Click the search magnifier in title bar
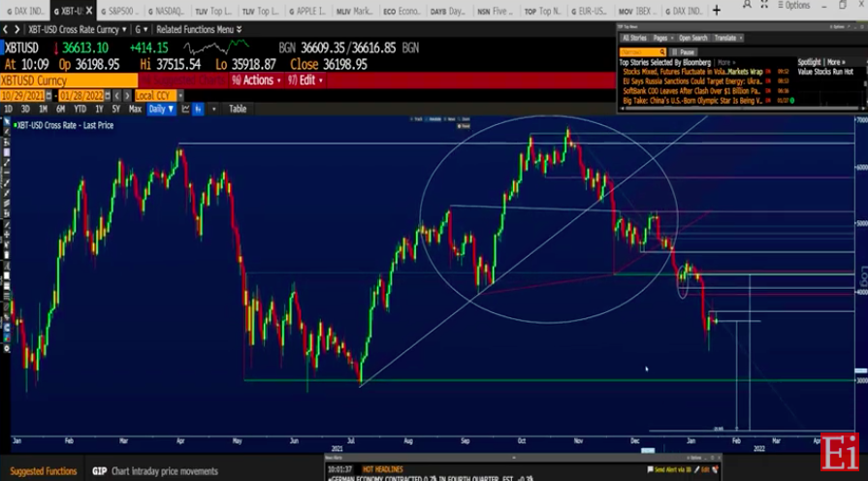This screenshot has height=481, width=868. tap(748, 5)
